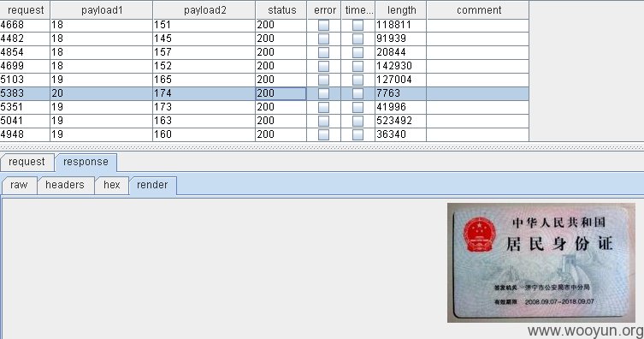Open the request tab
This screenshot has height=339, width=644.
coord(27,162)
